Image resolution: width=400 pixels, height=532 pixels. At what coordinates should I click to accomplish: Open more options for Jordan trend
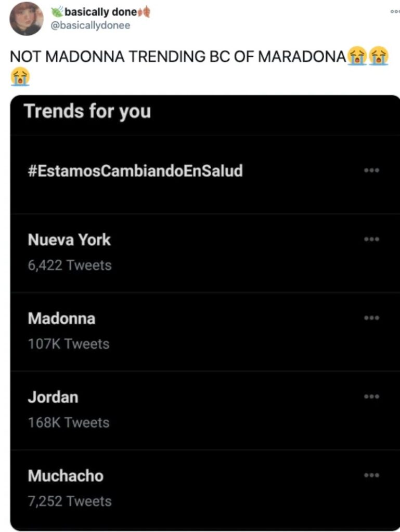point(371,396)
